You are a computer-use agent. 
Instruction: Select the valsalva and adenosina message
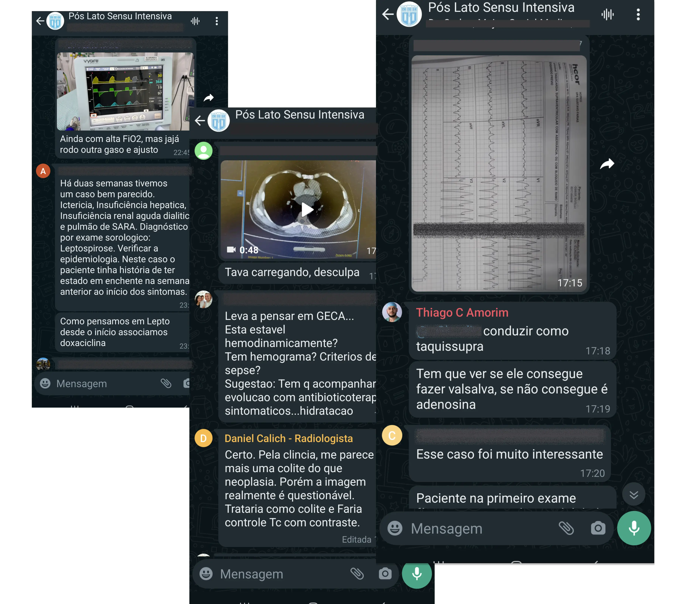pyautogui.click(x=512, y=389)
